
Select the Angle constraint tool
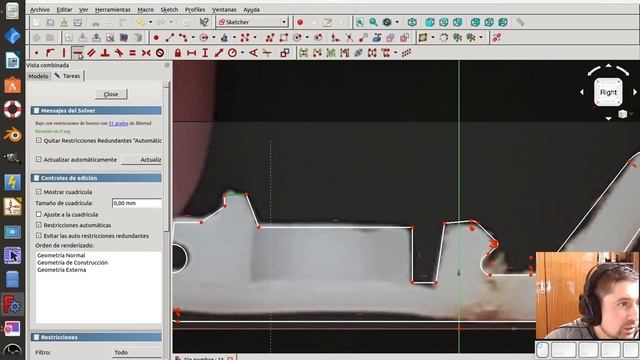click(x=253, y=53)
